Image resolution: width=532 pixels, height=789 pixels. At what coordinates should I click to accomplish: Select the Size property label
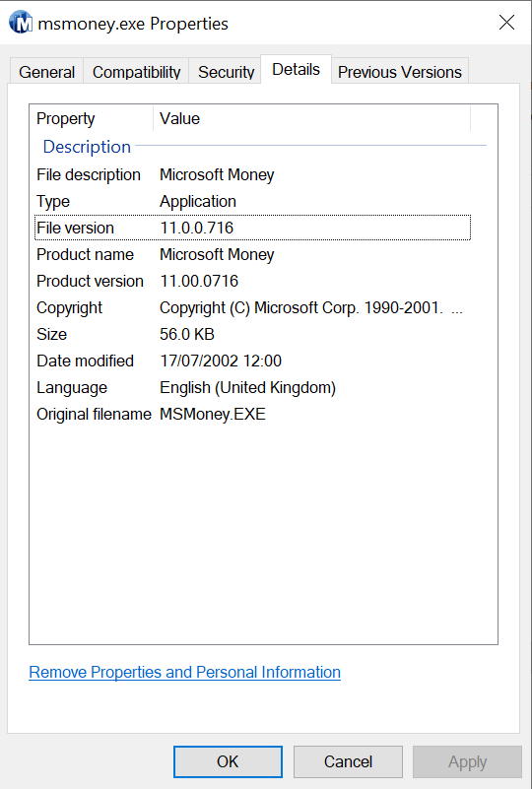pos(52,335)
